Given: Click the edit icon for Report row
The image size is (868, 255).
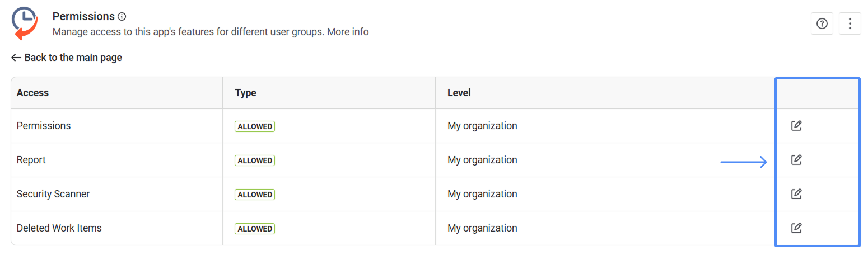Looking at the screenshot, I should click(x=796, y=160).
